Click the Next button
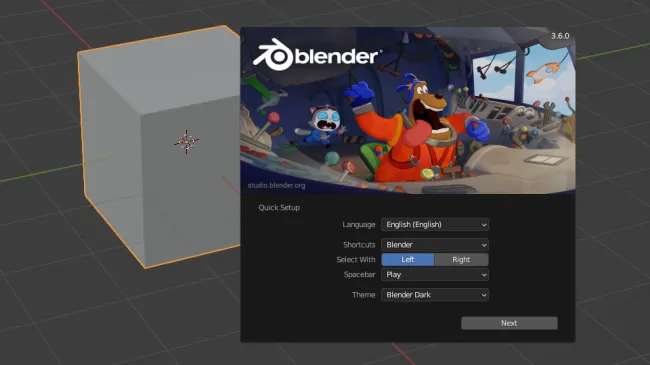 pyautogui.click(x=509, y=323)
